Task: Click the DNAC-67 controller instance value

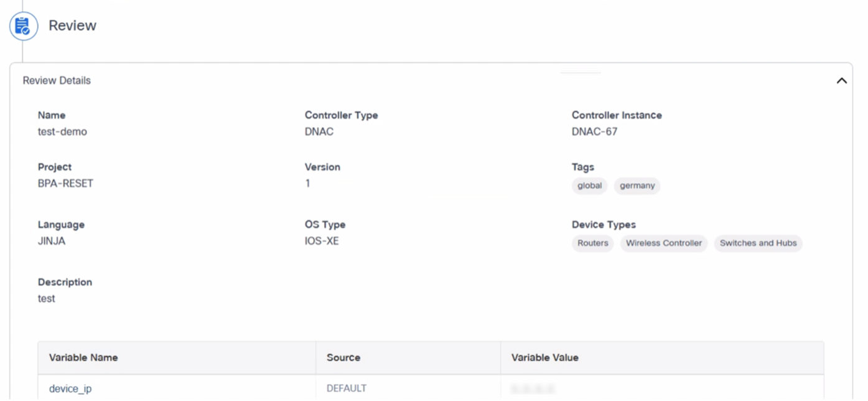Action: pos(594,131)
